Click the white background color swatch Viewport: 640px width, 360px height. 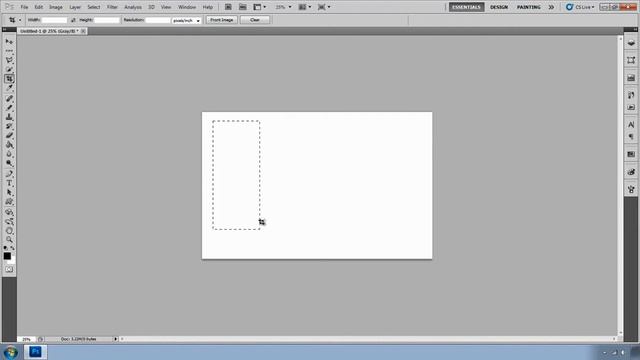click(13, 261)
